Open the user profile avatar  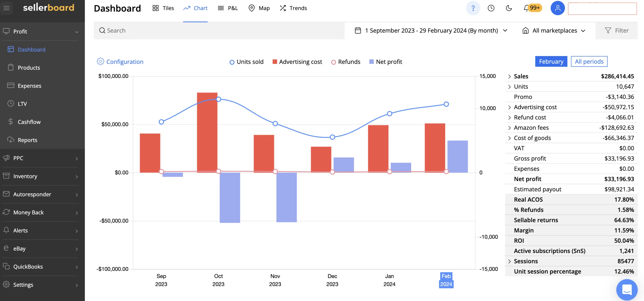(557, 8)
